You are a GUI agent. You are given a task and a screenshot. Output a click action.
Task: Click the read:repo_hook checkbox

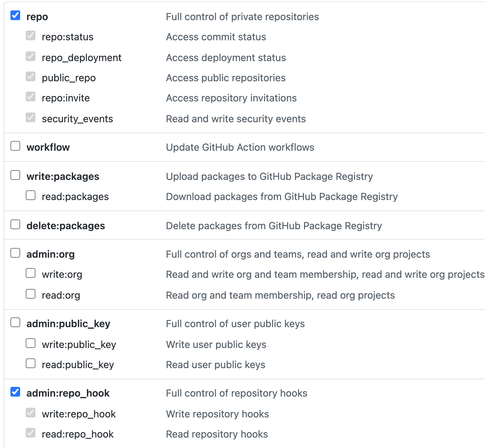tap(31, 433)
